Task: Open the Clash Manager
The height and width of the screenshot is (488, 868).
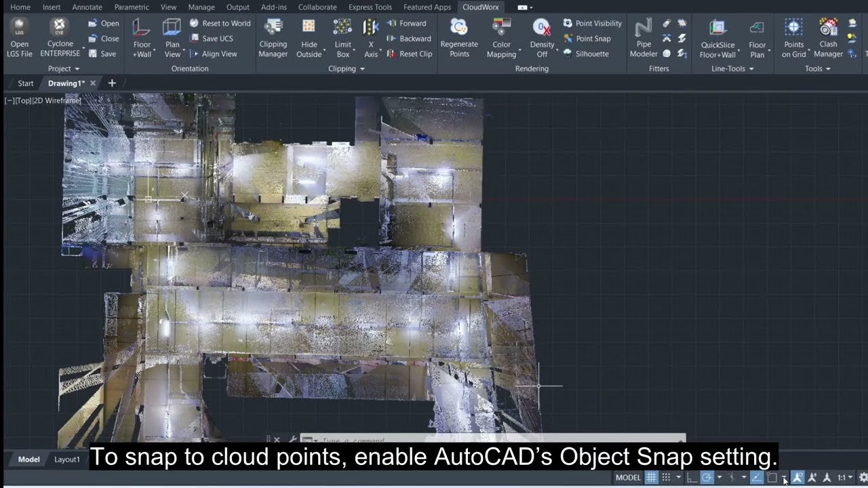Action: click(x=828, y=37)
